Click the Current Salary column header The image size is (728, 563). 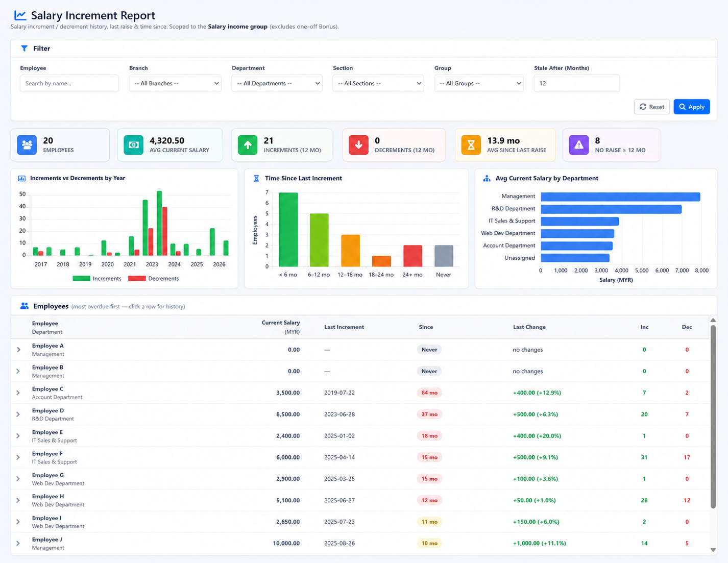pos(280,327)
